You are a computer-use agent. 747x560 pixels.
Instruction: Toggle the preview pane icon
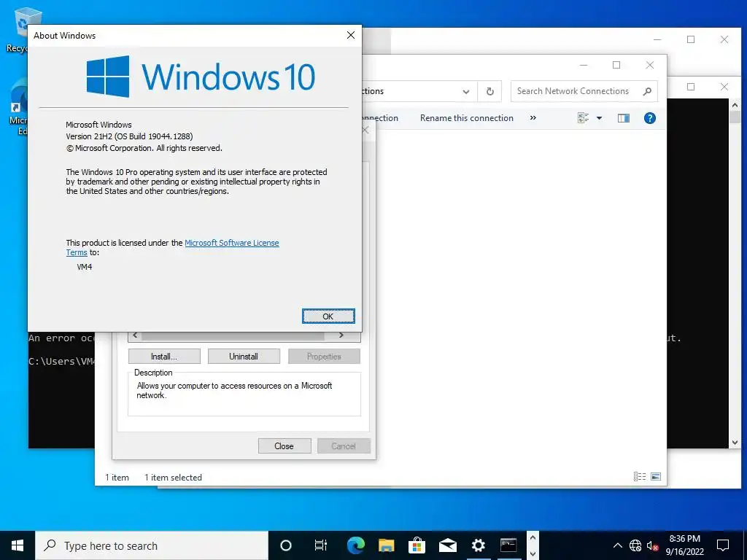tap(623, 118)
